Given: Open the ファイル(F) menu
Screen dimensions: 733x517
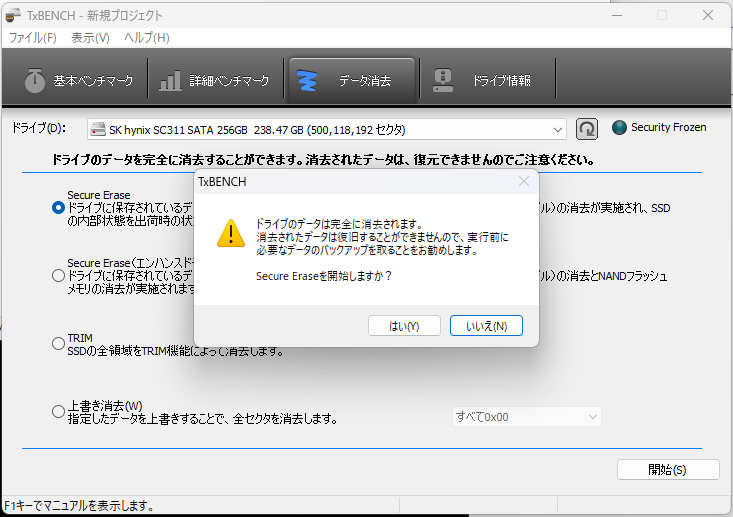Looking at the screenshot, I should click(x=32, y=38).
